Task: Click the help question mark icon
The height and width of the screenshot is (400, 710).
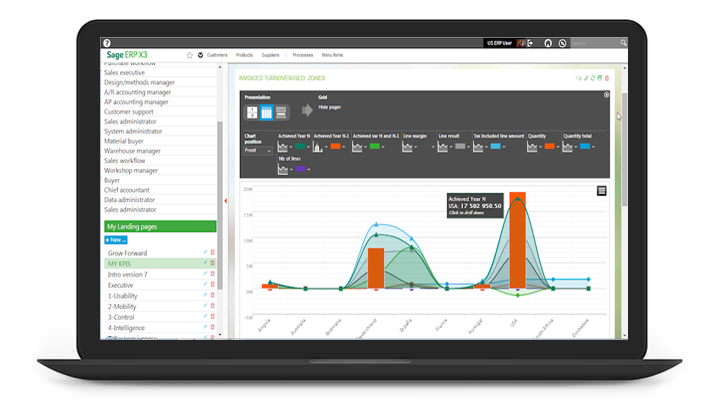Action: [x=107, y=43]
